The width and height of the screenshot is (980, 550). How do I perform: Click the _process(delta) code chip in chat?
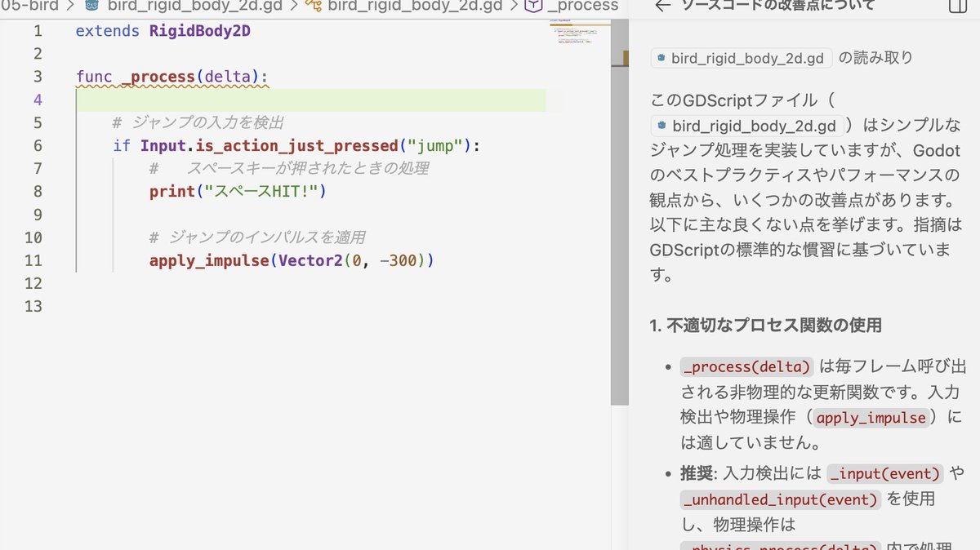click(747, 366)
